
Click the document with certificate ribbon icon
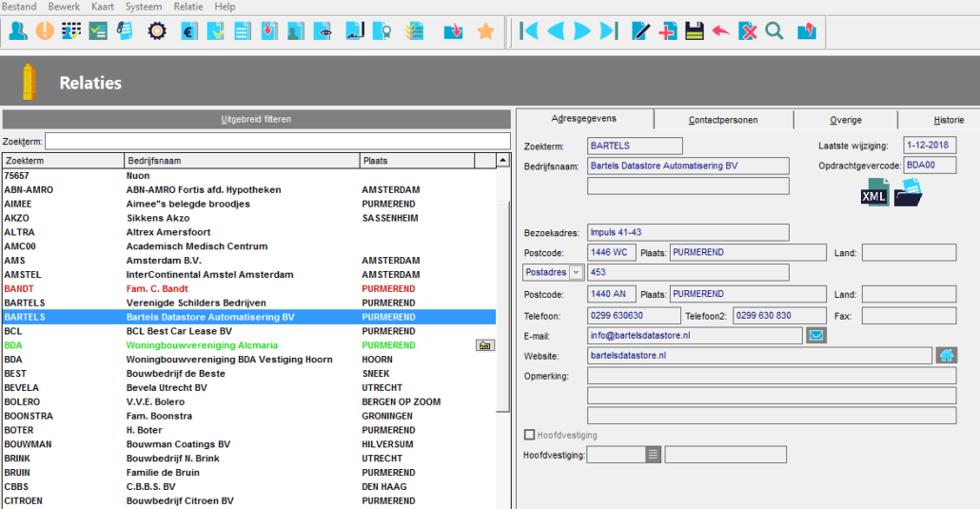[382, 30]
